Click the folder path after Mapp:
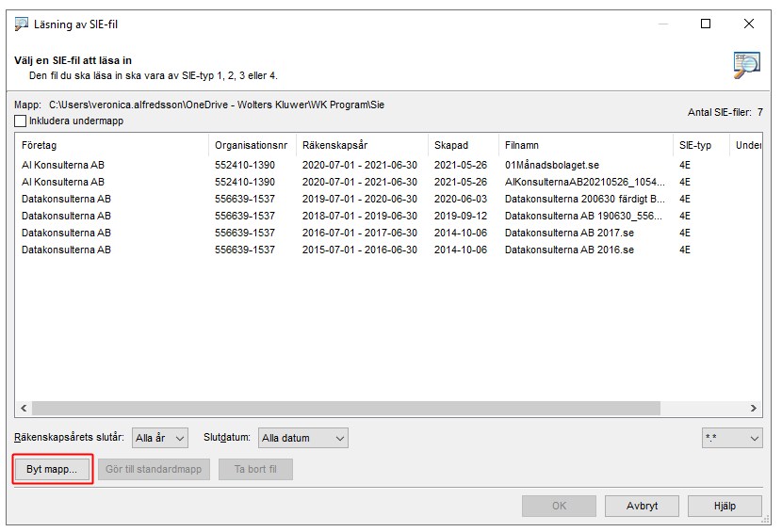The image size is (782, 532). [x=217, y=105]
